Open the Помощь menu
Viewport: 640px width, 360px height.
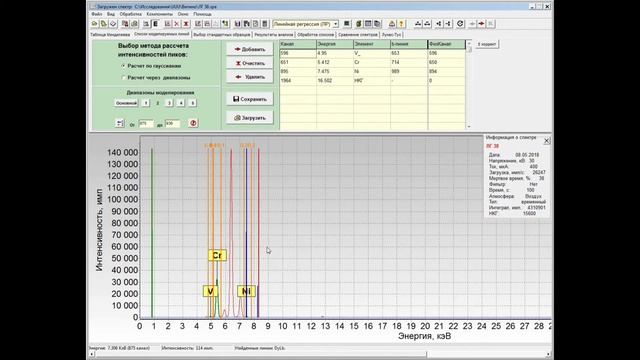pos(202,14)
